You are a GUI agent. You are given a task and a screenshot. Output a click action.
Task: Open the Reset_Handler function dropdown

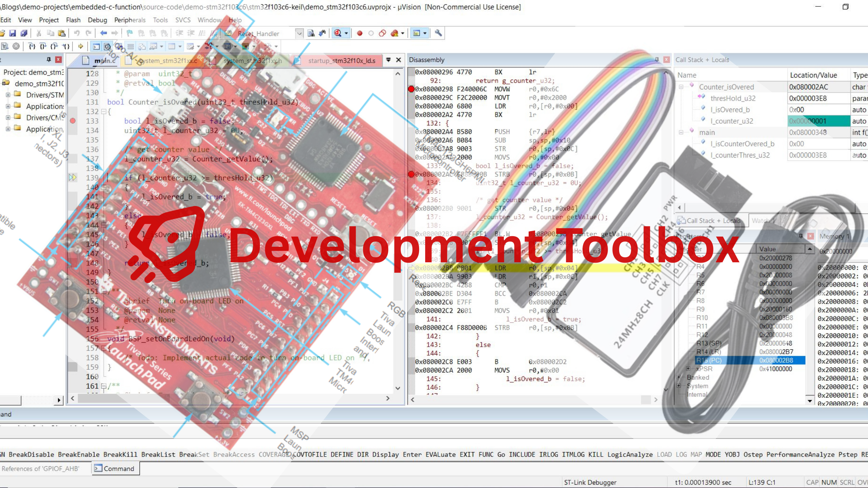[299, 33]
